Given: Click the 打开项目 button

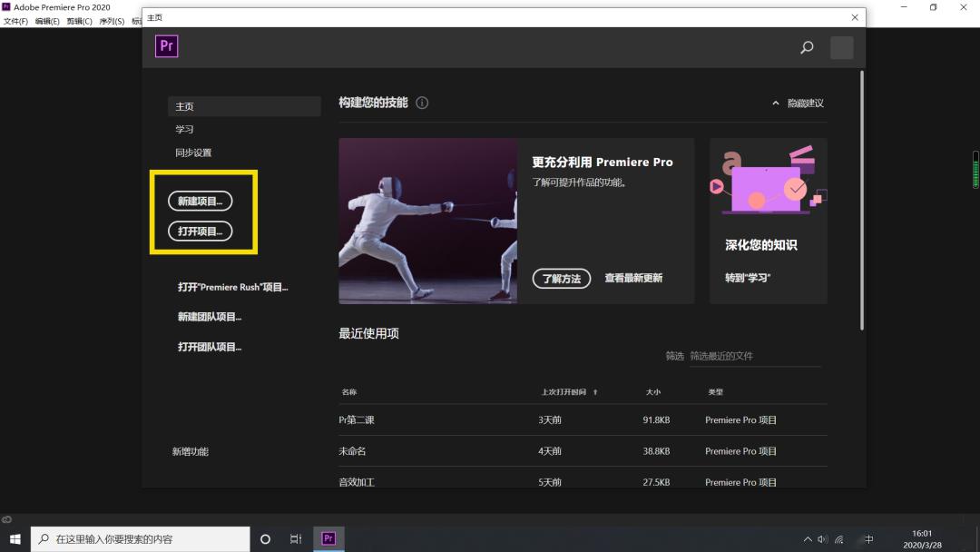Looking at the screenshot, I should [x=200, y=232].
